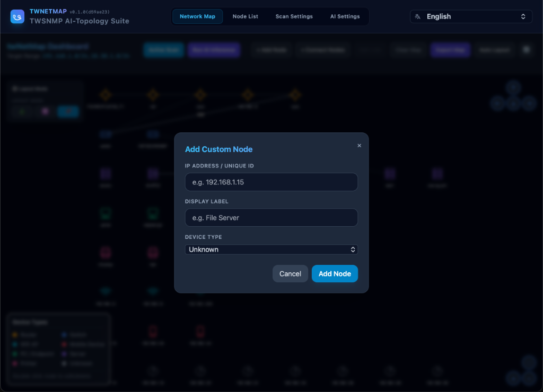Image resolution: width=543 pixels, height=392 pixels.
Task: Open the AI Settings tab
Action: point(345,16)
